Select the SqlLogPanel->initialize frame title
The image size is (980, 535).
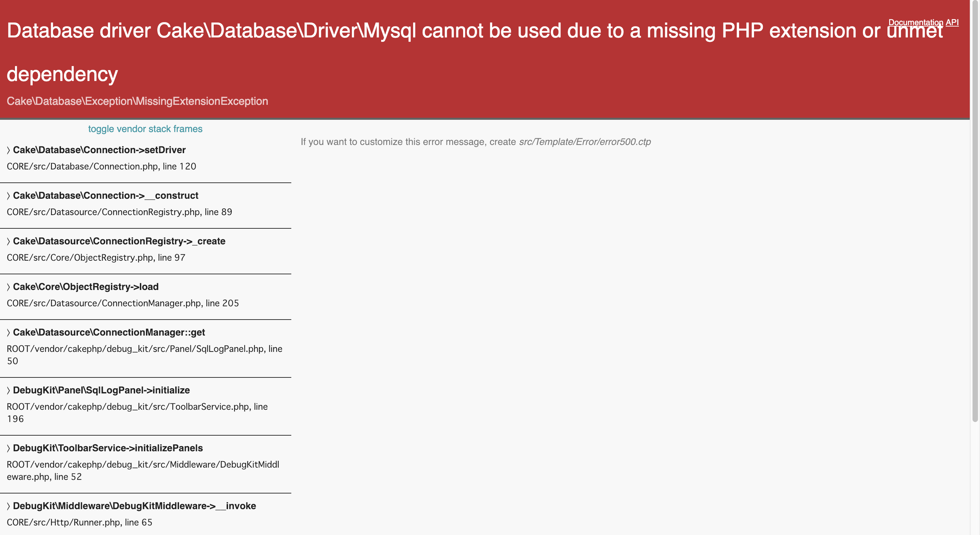[x=101, y=390]
